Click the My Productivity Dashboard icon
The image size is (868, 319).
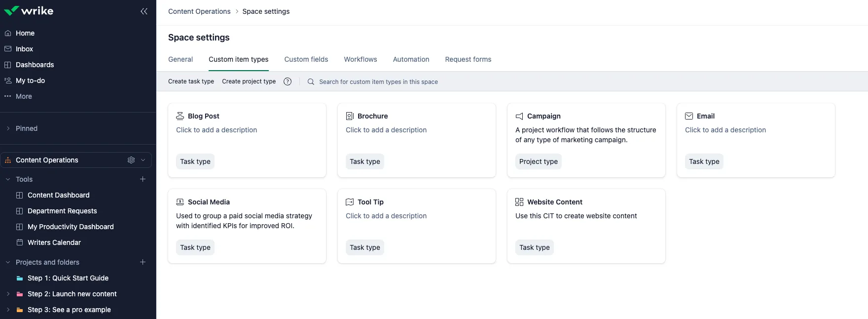click(20, 227)
